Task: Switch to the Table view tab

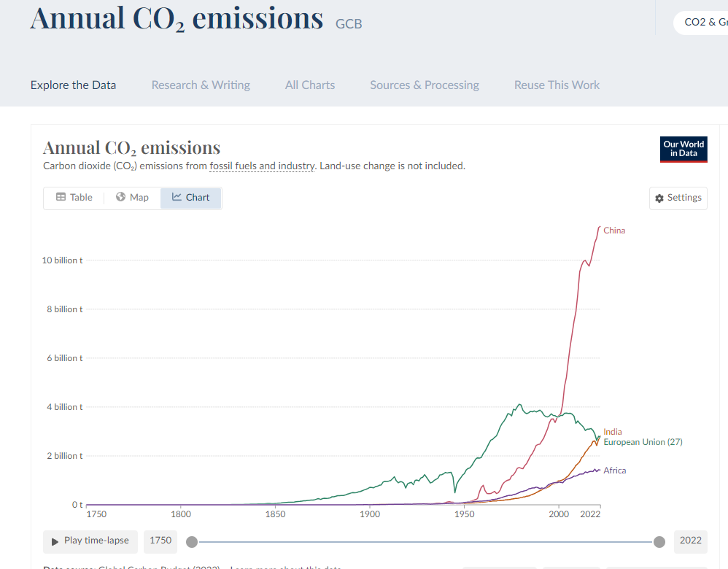Action: [74, 198]
